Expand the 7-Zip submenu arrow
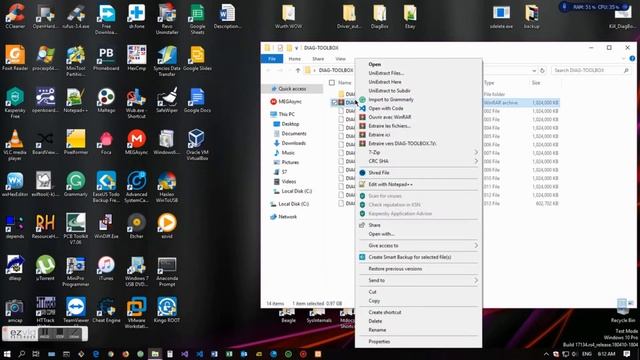 click(476, 152)
